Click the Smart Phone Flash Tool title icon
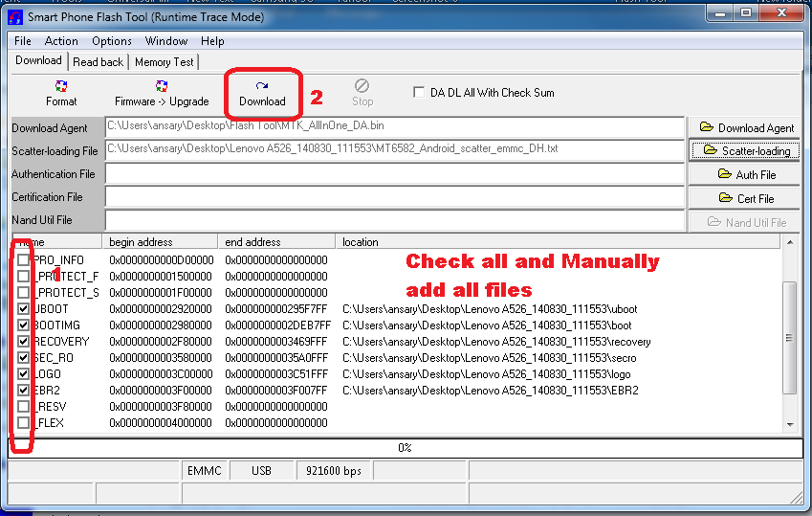Screen dimensions: 812x516 pyautogui.click(x=15, y=17)
